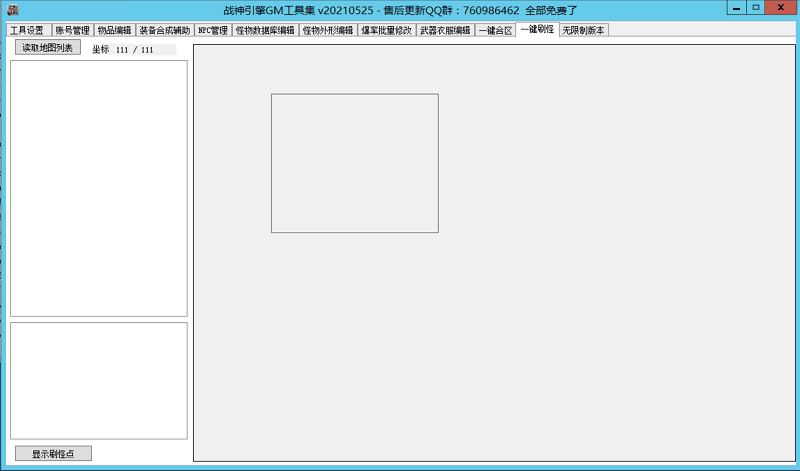Screen dimensions: 800x471
Task: Switch to the 怪物数据库编辑 tab
Action: pos(265,30)
